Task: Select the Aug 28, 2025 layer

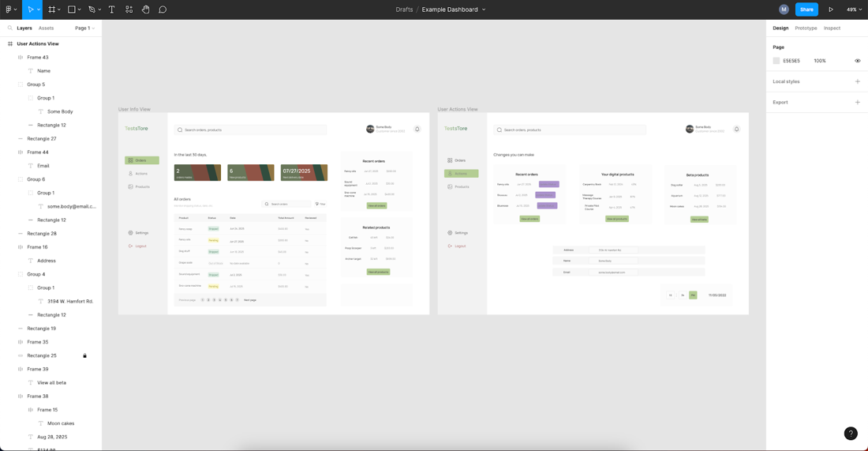Action: point(51,437)
